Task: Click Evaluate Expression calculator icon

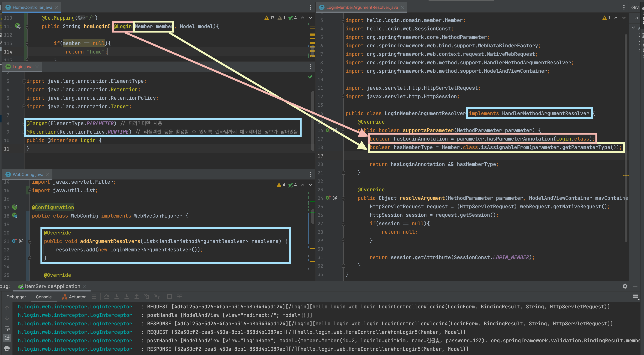Action: coord(170,297)
